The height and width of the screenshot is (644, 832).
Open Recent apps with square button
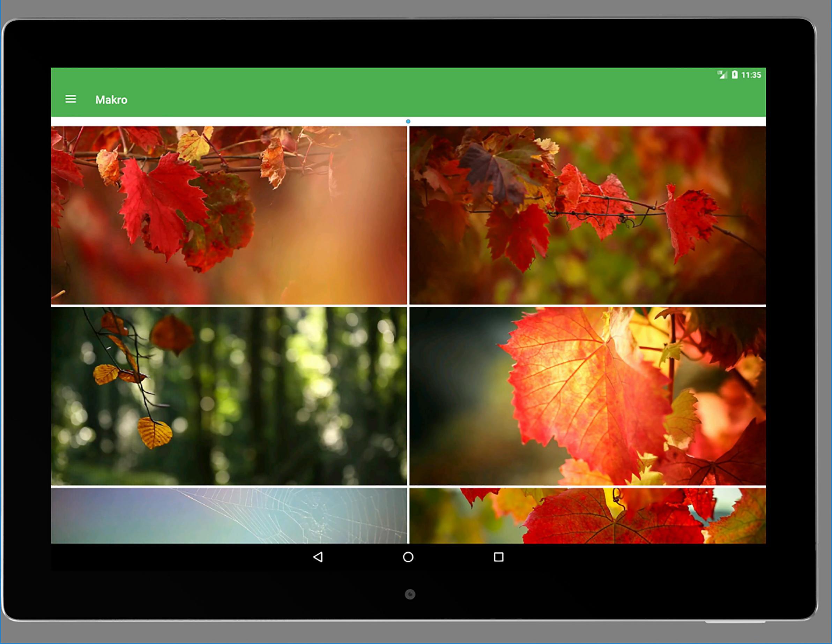click(x=498, y=557)
